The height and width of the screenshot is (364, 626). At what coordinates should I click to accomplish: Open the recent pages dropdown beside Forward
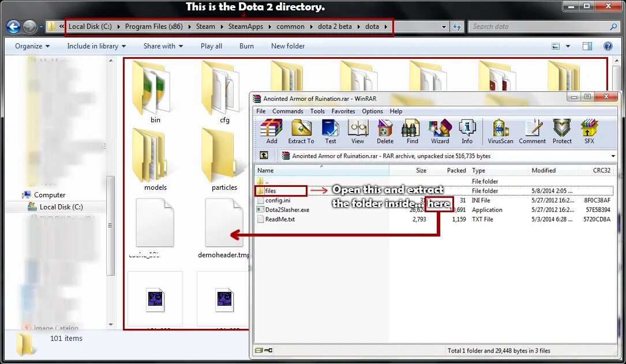pos(41,27)
